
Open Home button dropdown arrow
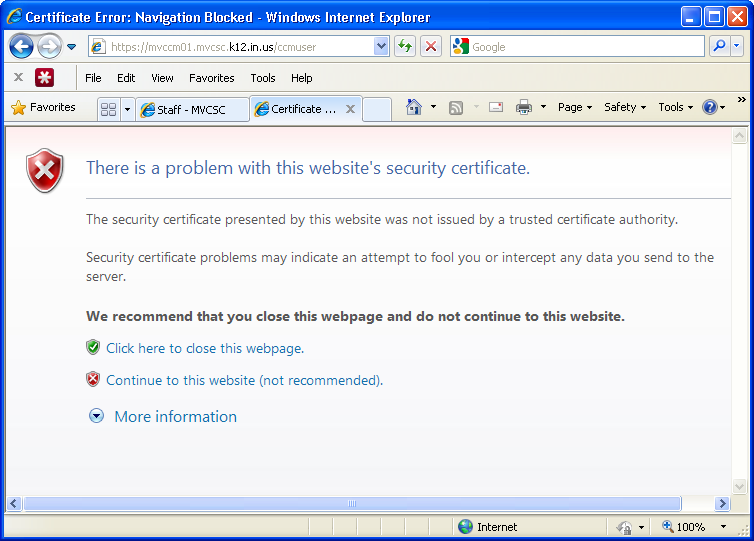click(x=433, y=107)
